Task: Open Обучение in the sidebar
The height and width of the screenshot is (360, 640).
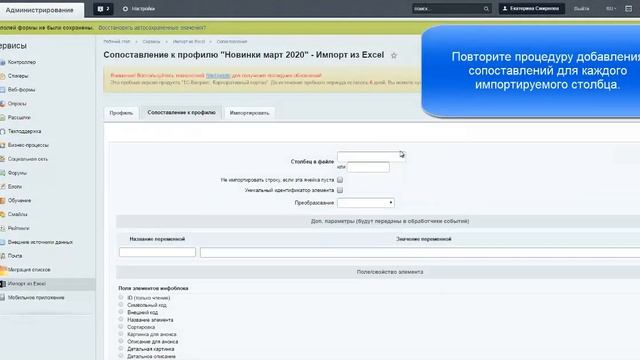Action: [x=19, y=200]
